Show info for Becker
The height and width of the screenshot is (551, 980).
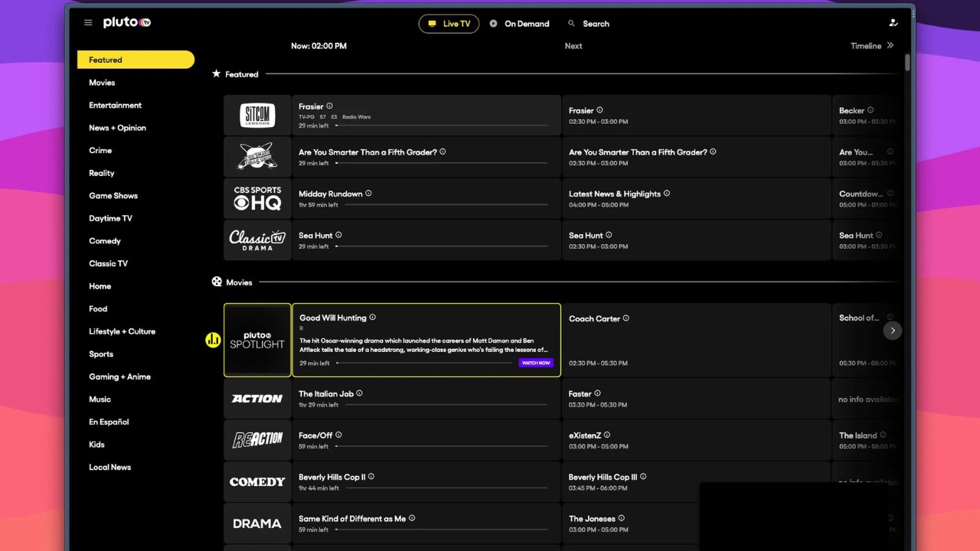pos(871,110)
